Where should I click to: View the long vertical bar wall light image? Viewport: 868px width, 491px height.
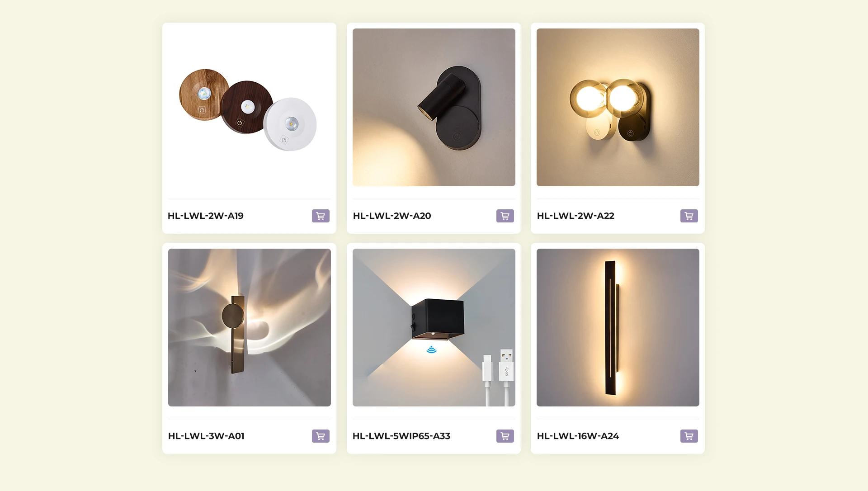point(618,328)
